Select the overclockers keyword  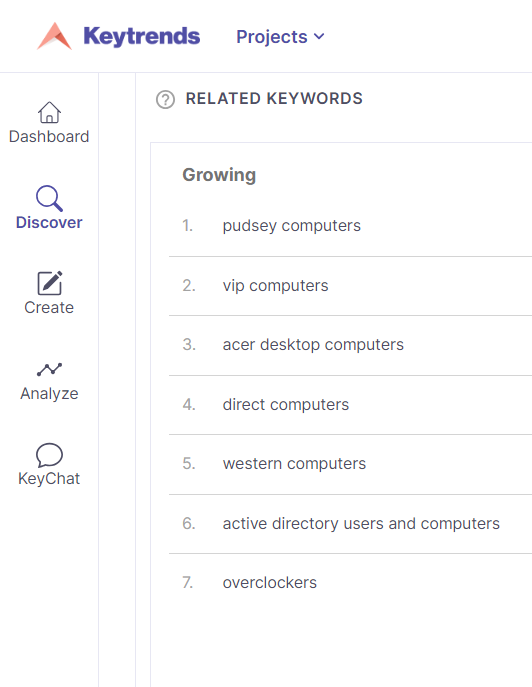pyautogui.click(x=270, y=583)
